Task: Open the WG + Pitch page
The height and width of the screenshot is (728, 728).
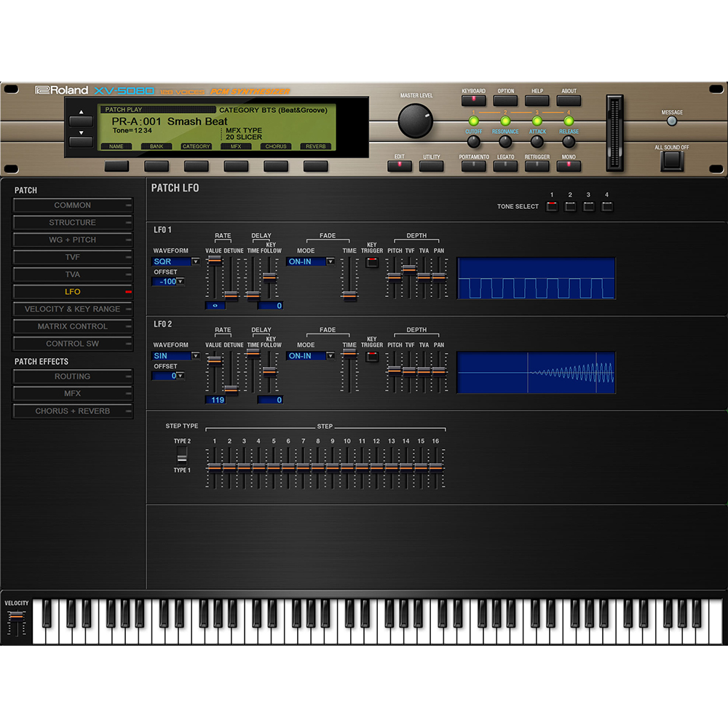Action: point(73,240)
